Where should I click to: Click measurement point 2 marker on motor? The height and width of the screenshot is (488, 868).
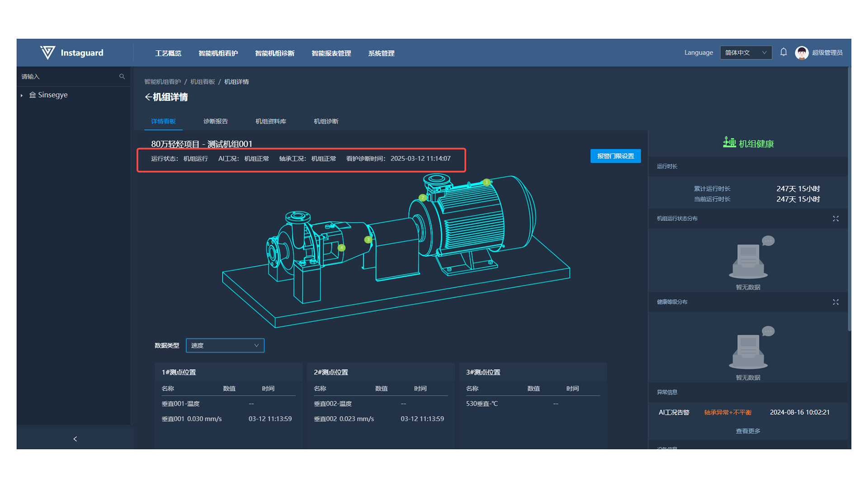pyautogui.click(x=422, y=198)
